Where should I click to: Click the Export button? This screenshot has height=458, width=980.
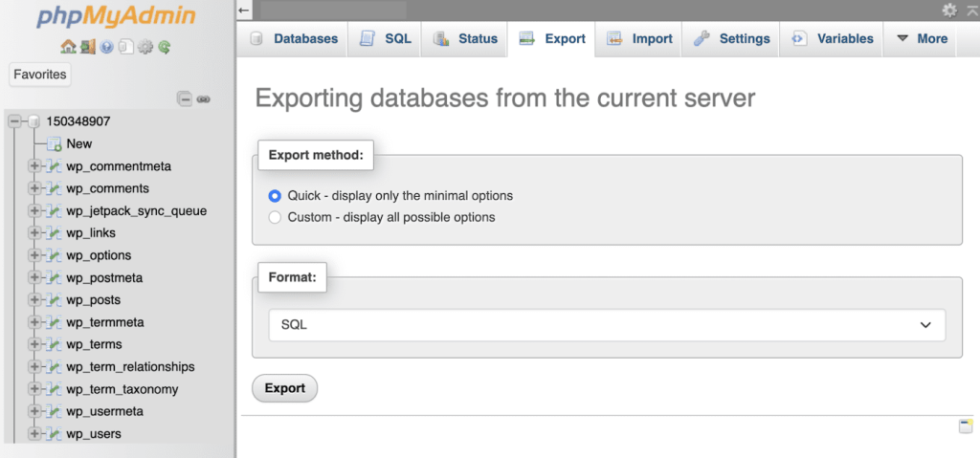[x=285, y=388]
